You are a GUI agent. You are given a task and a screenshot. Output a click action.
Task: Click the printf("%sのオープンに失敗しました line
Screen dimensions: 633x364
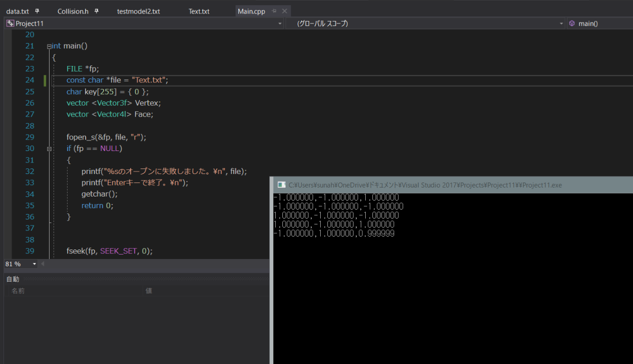(164, 171)
